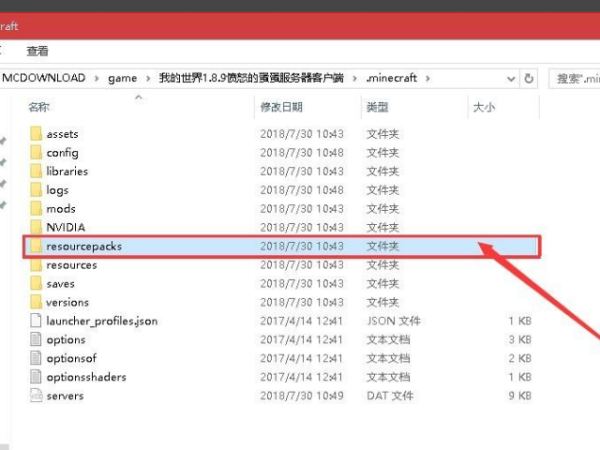Click the .minecraft breadcrumb segment
This screenshot has width=600, height=450.
pos(391,78)
